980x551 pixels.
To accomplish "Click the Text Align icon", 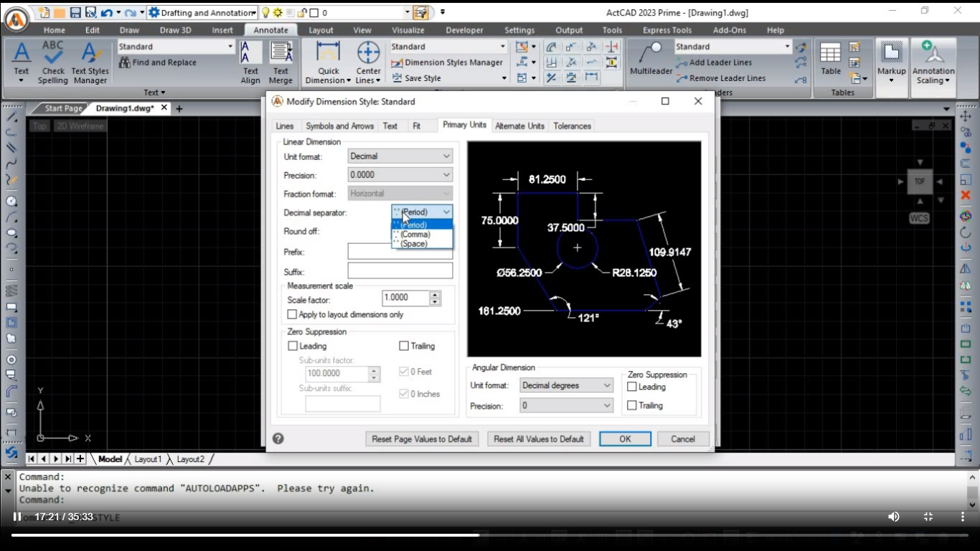I will click(x=250, y=62).
